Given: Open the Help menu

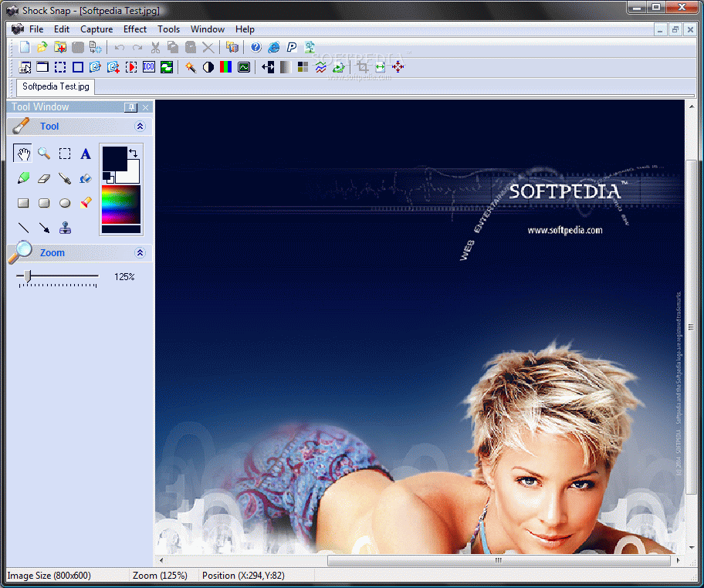Looking at the screenshot, I should pyautogui.click(x=245, y=29).
